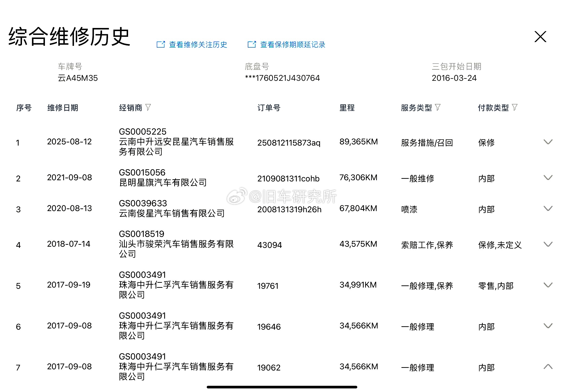The width and height of the screenshot is (564, 392).
Task: Expand row 6 with order 19646
Action: click(548, 326)
